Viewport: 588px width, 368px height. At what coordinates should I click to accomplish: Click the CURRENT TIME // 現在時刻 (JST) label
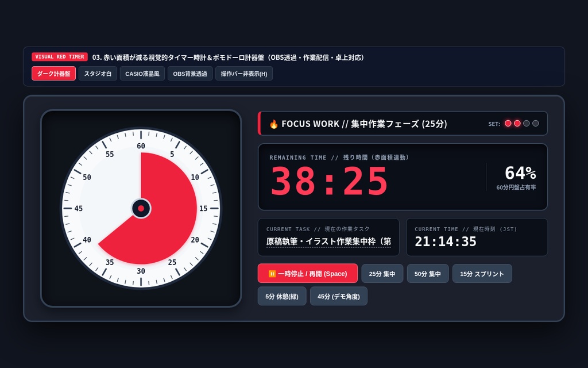point(466,229)
